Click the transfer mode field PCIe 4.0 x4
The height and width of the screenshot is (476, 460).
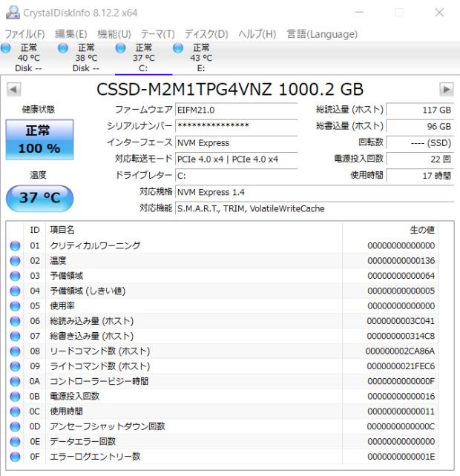coord(237,159)
